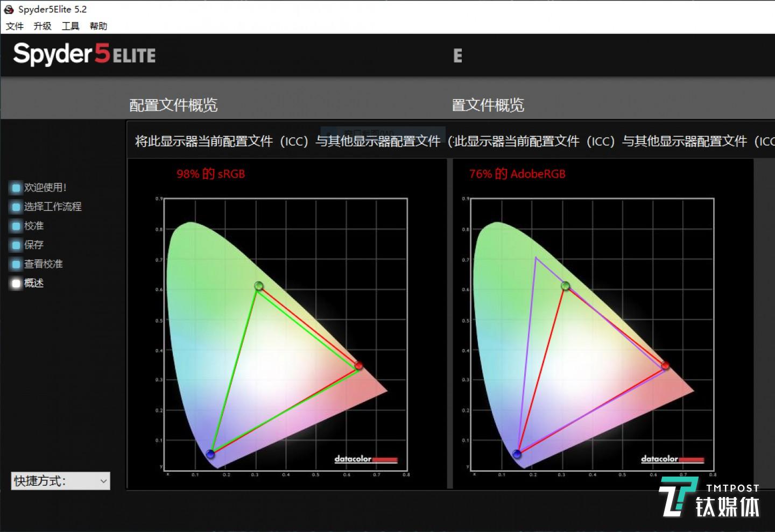Viewport: 775px width, 532px height.
Task: Go to 概述 step label
Action: 34,283
